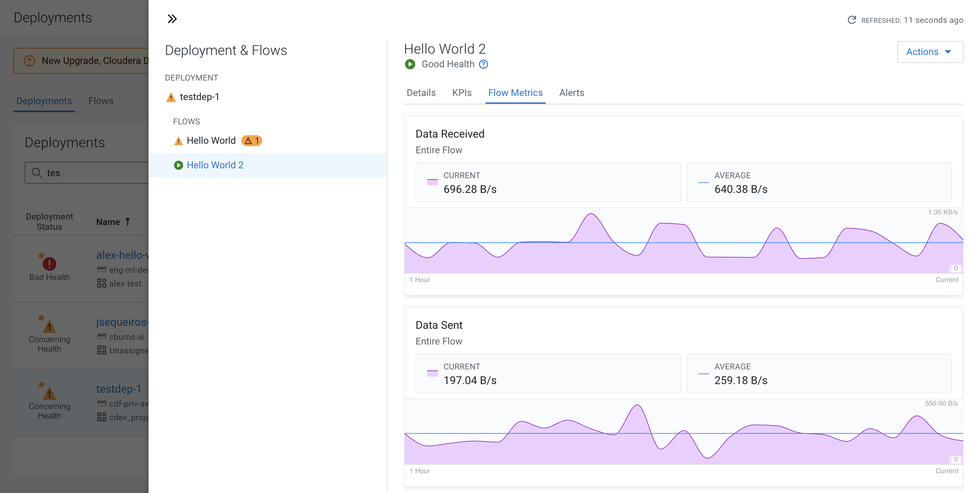Viewport: 980px width, 493px height.
Task: Switch to the Details tab
Action: pos(421,93)
